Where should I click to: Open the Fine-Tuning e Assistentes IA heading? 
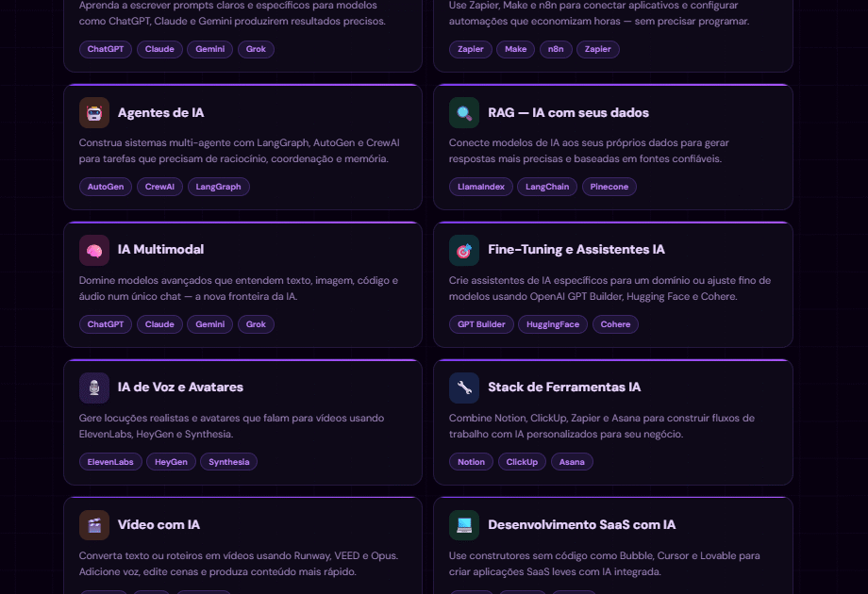pyautogui.click(x=576, y=250)
